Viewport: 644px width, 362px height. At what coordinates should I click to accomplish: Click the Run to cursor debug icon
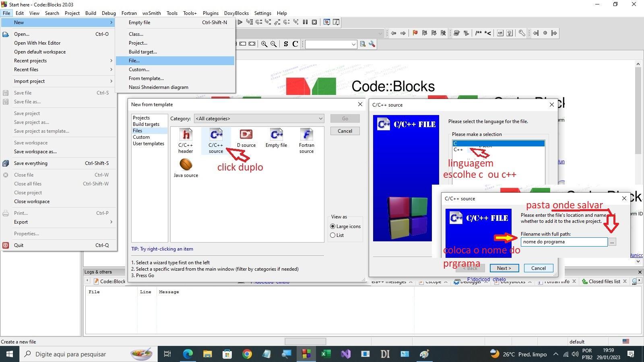coord(250,22)
